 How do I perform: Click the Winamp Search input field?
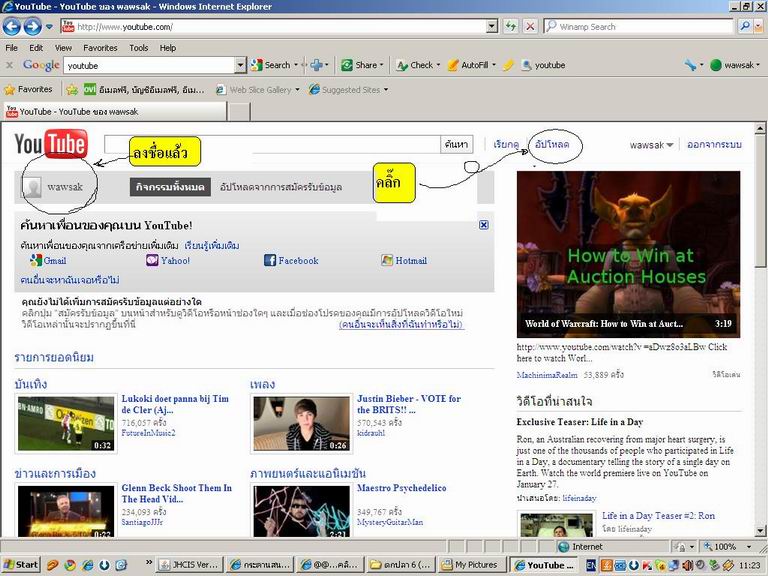pos(639,26)
